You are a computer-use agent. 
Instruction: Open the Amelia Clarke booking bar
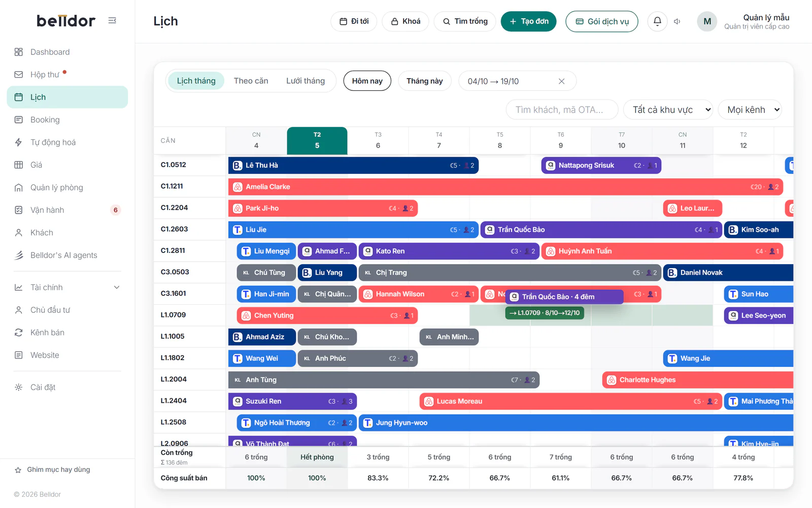click(505, 187)
